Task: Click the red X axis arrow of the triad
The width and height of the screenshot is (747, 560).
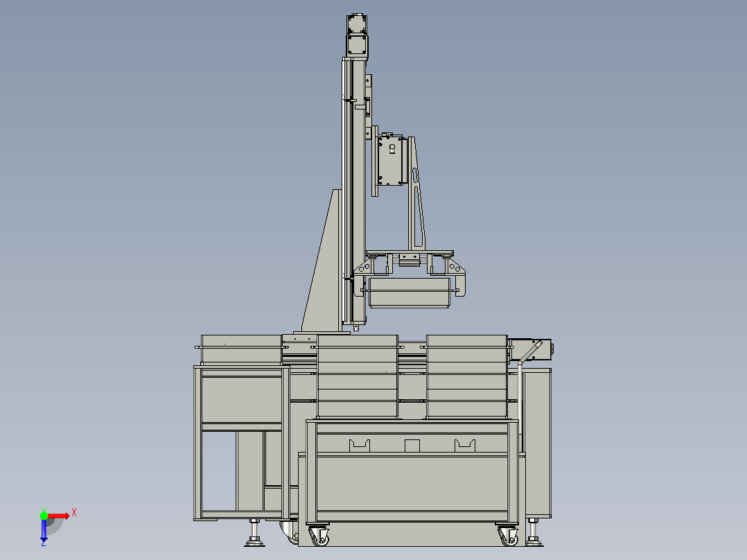Action: point(58,516)
